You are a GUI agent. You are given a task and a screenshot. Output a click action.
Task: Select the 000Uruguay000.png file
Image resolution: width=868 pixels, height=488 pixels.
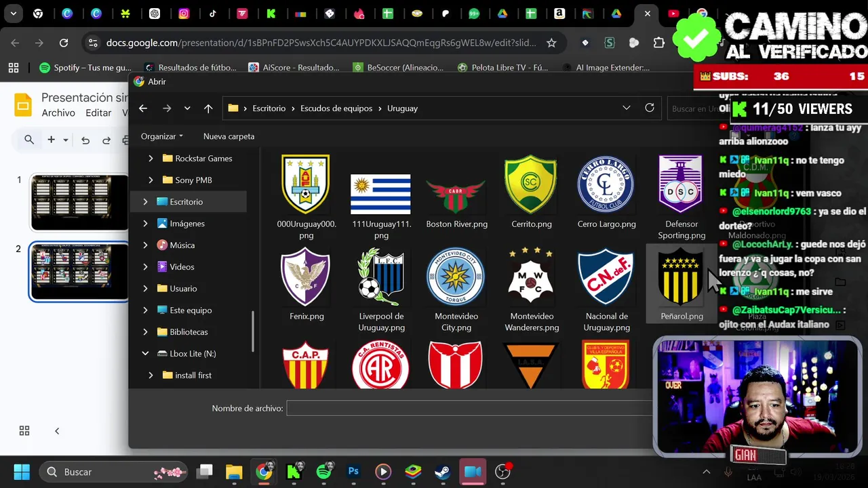(306, 197)
